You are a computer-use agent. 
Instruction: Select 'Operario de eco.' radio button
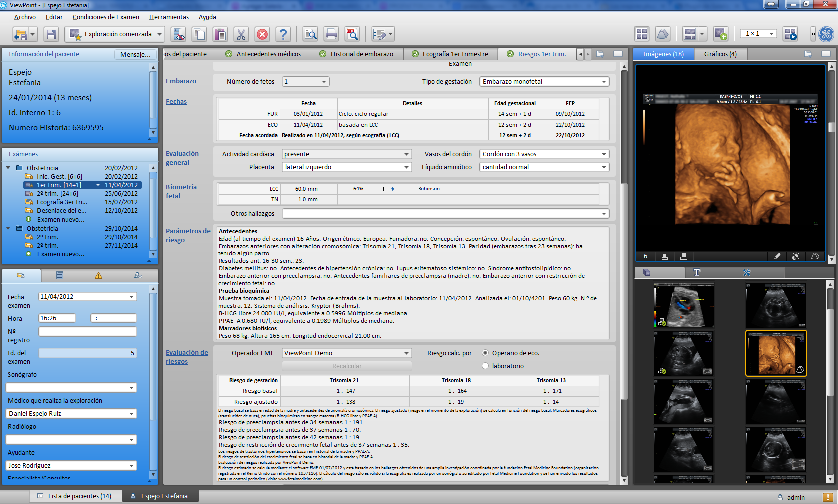pyautogui.click(x=485, y=353)
